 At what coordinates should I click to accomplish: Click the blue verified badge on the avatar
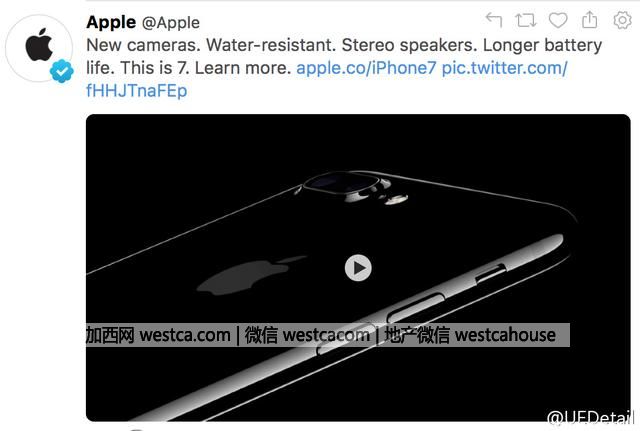(62, 71)
